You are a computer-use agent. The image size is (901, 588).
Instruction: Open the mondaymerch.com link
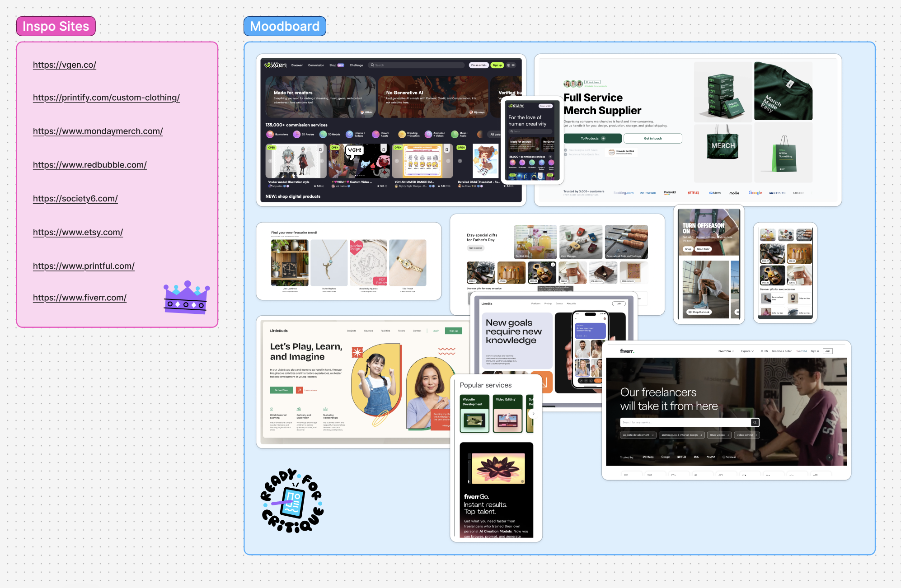(x=98, y=131)
